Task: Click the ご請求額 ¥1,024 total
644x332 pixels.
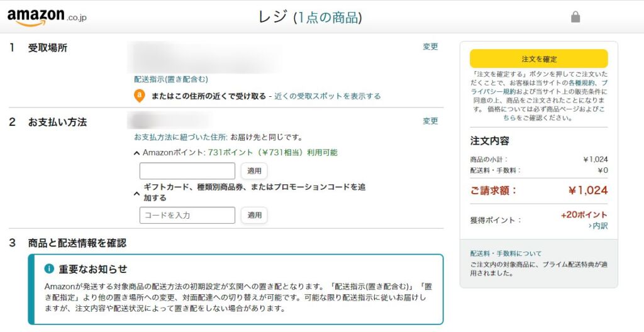Action: (588, 191)
